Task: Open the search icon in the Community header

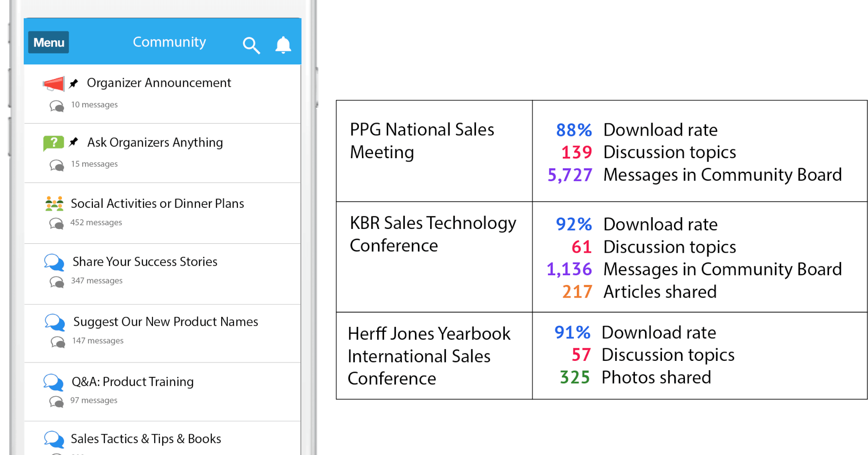Action: coord(251,45)
